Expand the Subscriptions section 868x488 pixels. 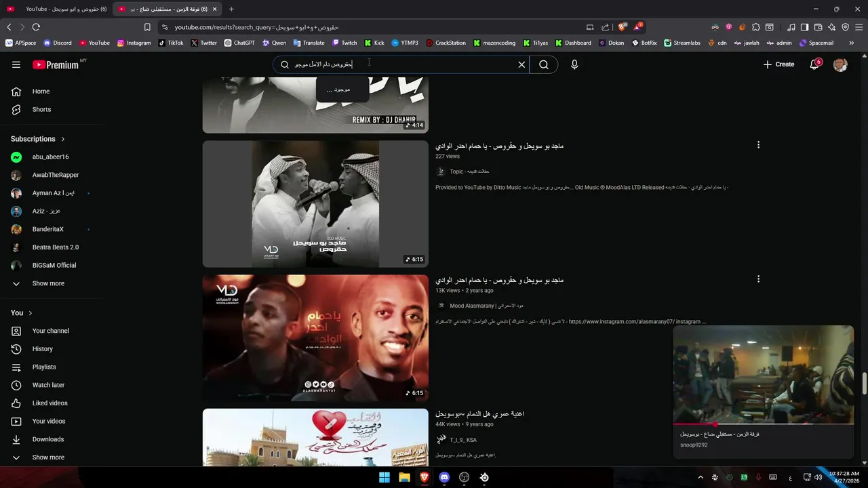point(38,139)
